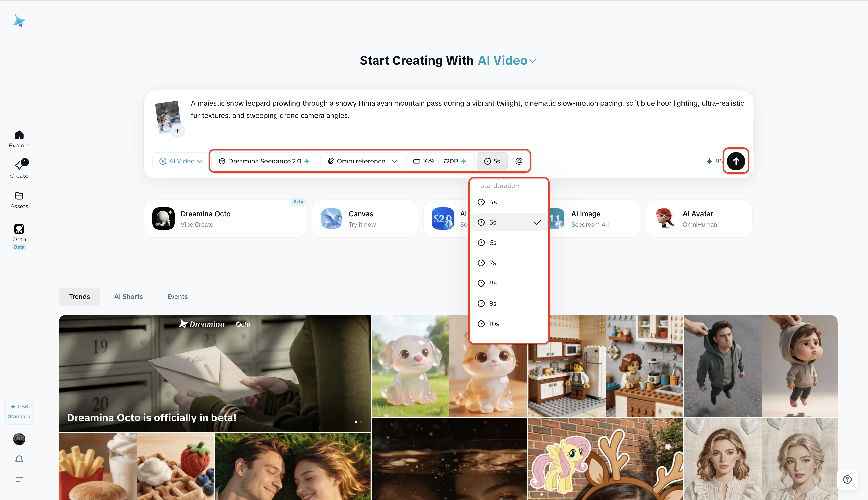This screenshot has width=868, height=500.
Task: Select the 8s duration option
Action: pos(509,283)
